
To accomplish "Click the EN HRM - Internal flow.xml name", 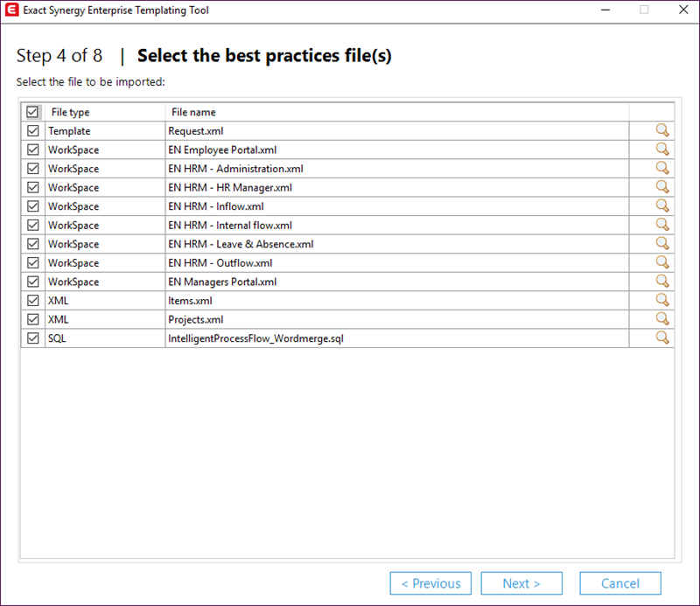I will 397,225.
